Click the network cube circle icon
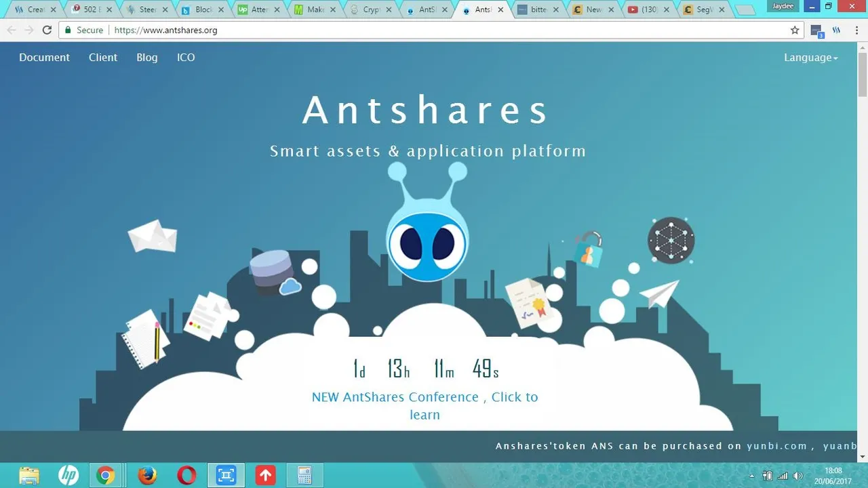Screen dimensions: 868x488 (671, 240)
